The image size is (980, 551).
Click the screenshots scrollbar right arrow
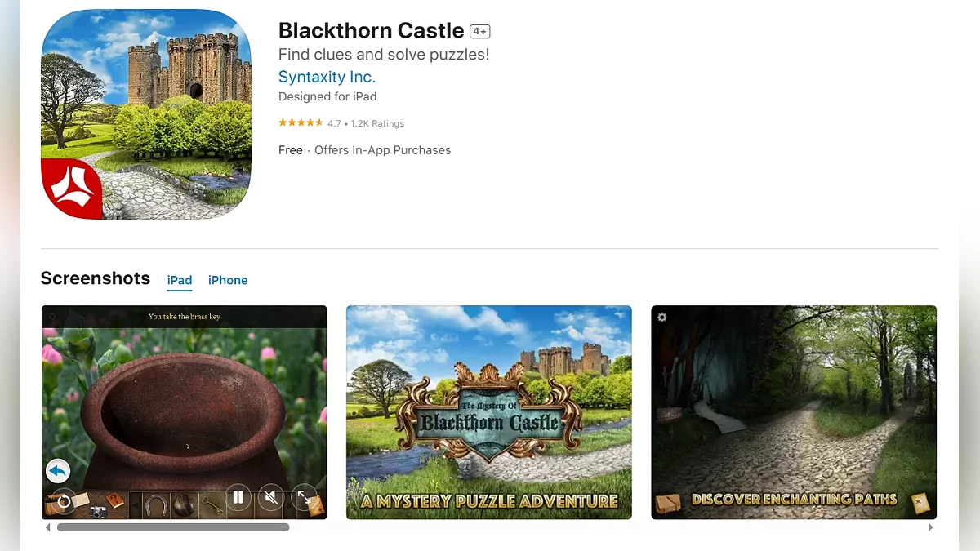tap(930, 528)
